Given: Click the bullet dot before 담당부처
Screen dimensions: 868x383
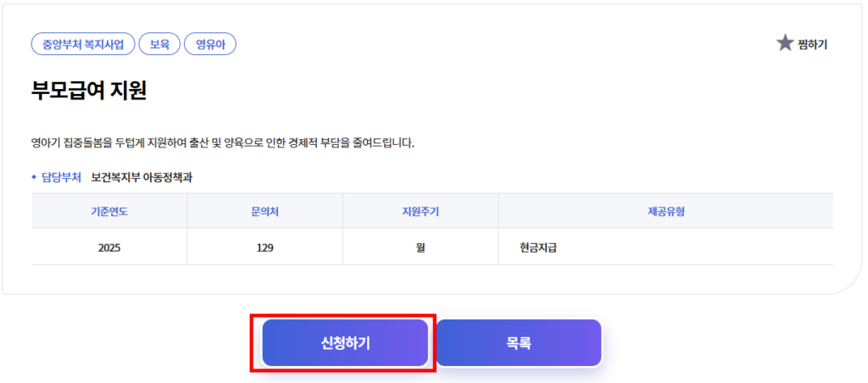Looking at the screenshot, I should click(34, 177).
